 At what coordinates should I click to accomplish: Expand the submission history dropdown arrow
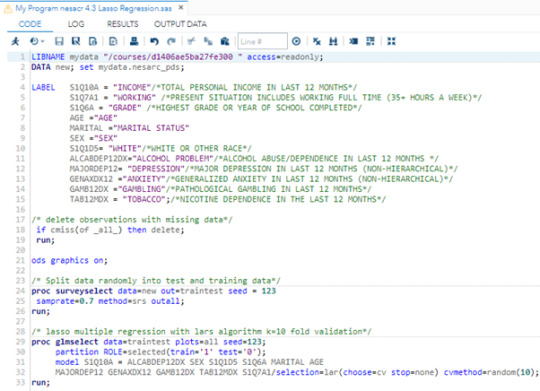coord(43,41)
